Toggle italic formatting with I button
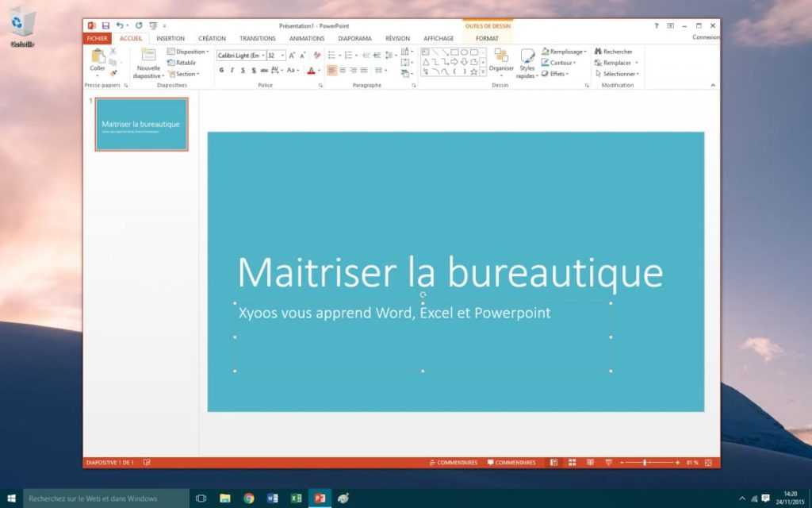The height and width of the screenshot is (508, 812). 232,70
